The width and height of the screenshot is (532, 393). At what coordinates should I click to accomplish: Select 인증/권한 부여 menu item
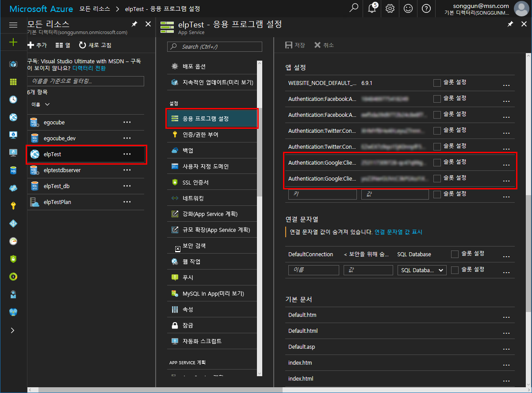pyautogui.click(x=212, y=135)
